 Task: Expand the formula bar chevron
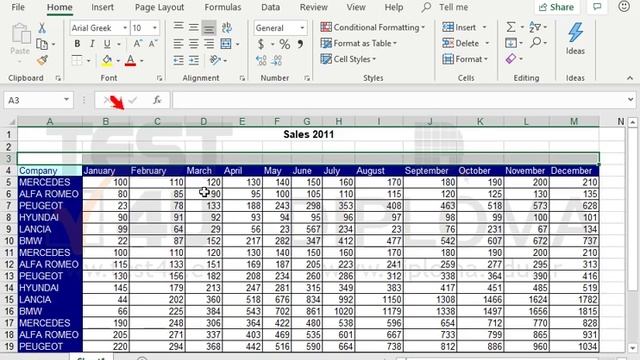click(x=631, y=100)
